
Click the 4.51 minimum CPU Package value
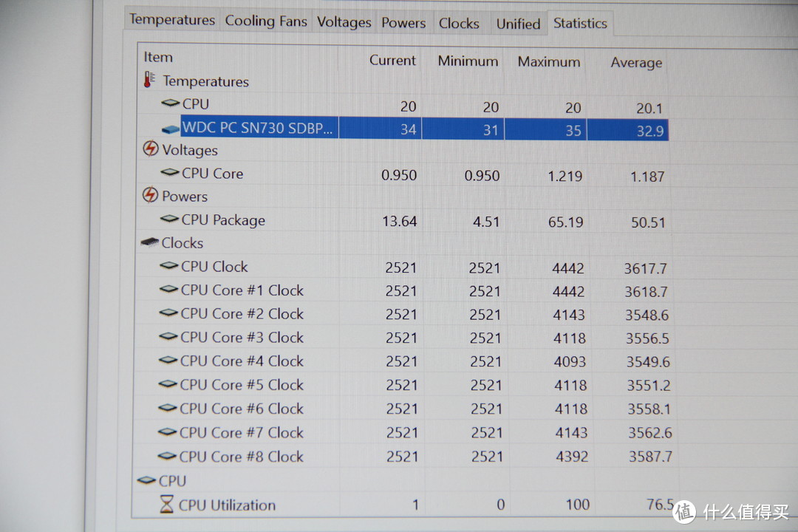click(x=486, y=222)
